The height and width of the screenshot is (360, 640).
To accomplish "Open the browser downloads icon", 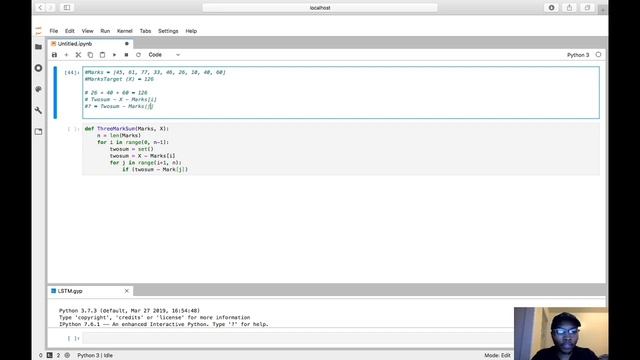I will (551, 8).
